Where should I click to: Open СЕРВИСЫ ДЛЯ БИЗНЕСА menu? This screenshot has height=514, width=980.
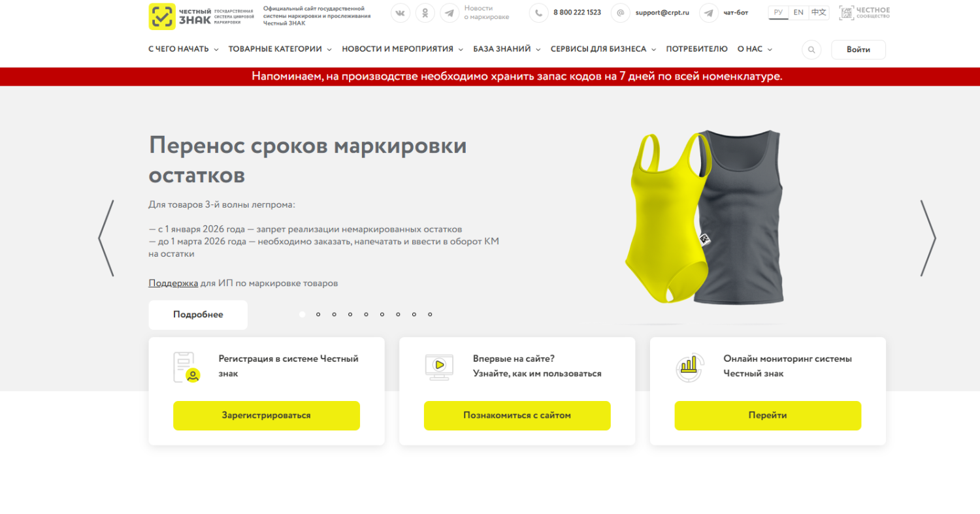[x=604, y=49]
